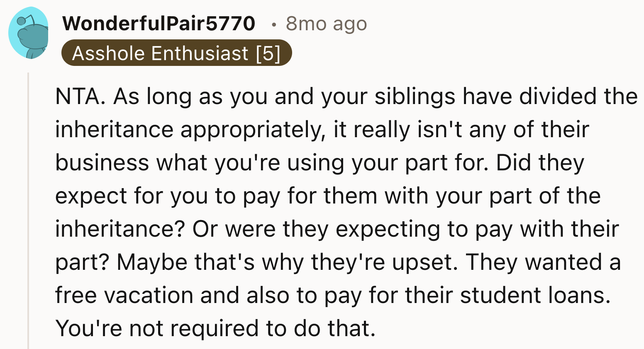Screen dimensions: 644x349
Task: Click the "NTA" verdict at comment start
Action: (x=77, y=97)
